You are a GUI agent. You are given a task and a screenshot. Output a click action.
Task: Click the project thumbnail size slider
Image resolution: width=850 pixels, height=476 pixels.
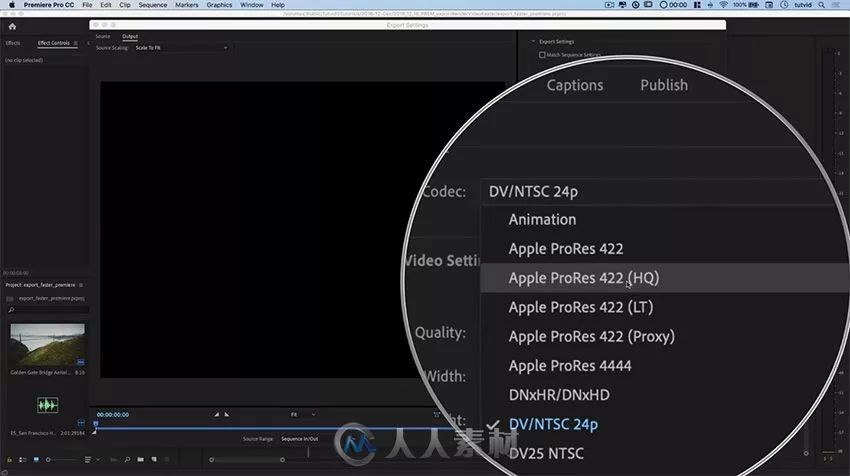61,460
